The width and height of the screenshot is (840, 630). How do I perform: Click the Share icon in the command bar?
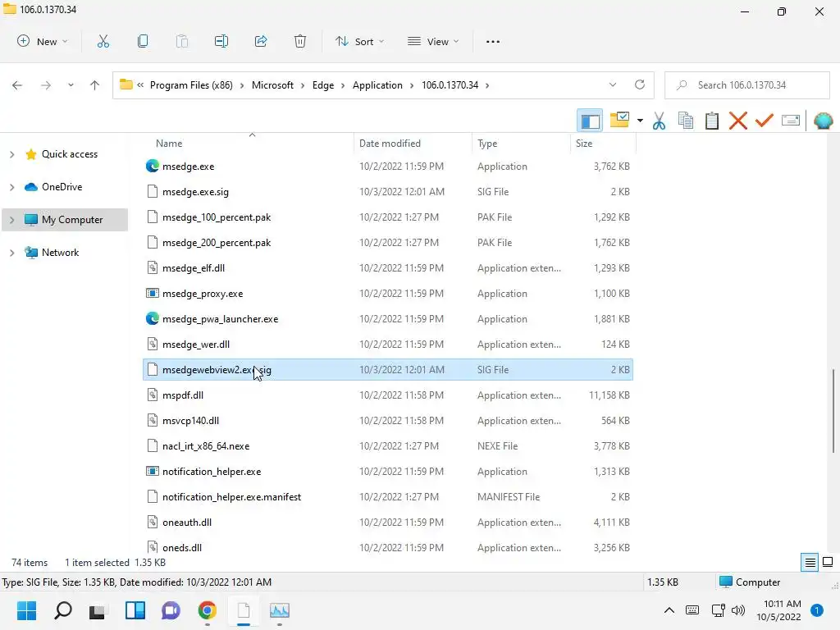click(x=261, y=41)
